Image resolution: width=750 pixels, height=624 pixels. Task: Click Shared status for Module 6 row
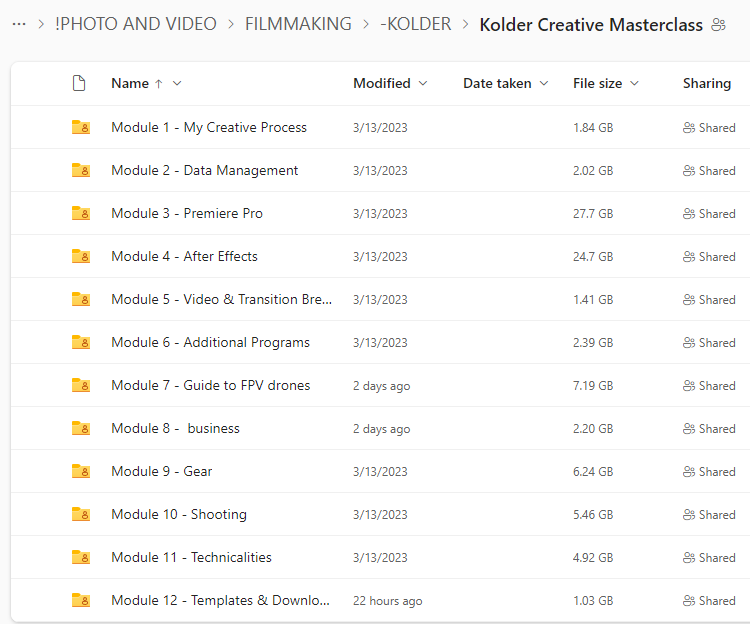(x=709, y=343)
